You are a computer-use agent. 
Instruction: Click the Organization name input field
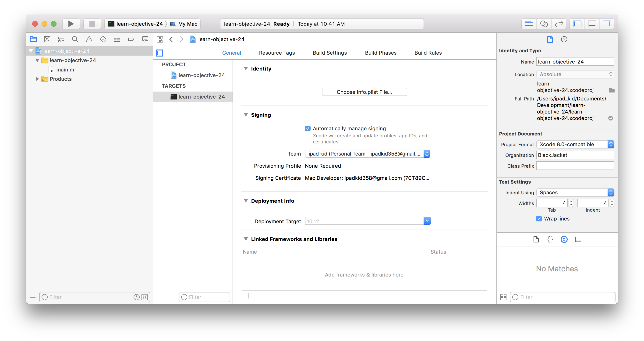[x=575, y=155]
